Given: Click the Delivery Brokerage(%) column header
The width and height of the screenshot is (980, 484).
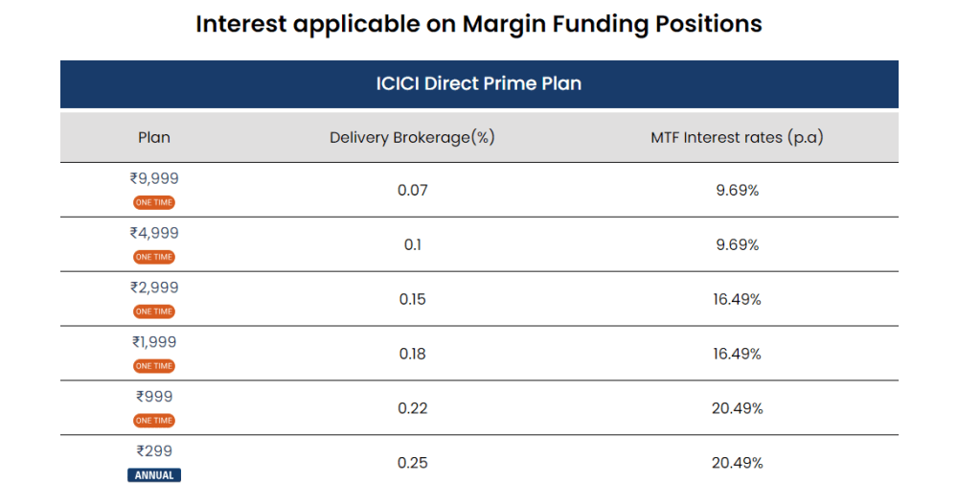Looking at the screenshot, I should [x=412, y=137].
